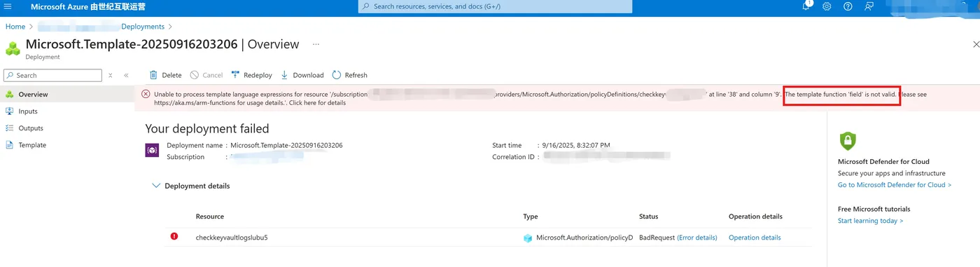Open the portal hamburger menu
Screen dimensions: 980x267
tap(8, 6)
